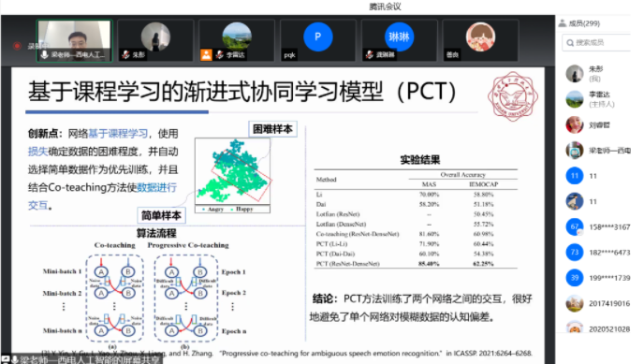This screenshot has width=644, height=364.
Task: Click the Co-teaching (ResNet-DenseNet) table row
Action: (x=416, y=234)
